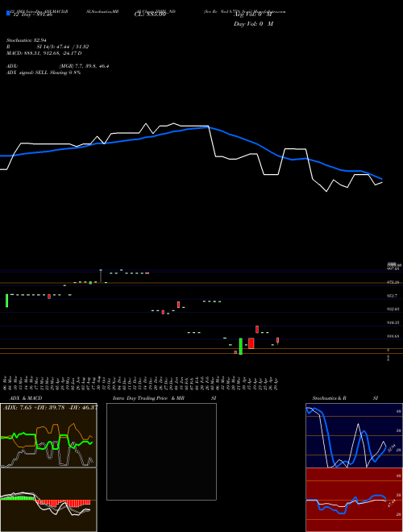Click the 'ADX signal: SELL' text
Screen dimensions: 403x532
44,73
